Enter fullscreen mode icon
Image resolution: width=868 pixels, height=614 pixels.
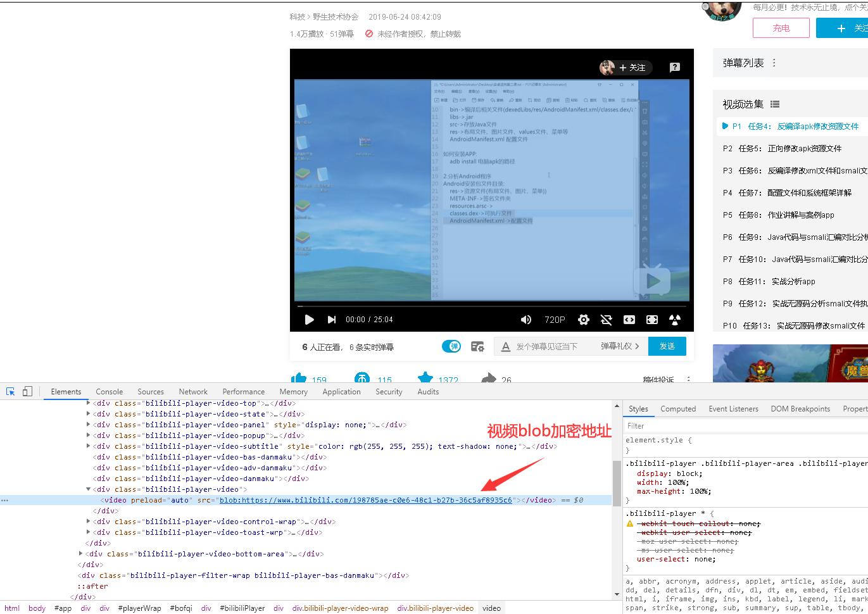[652, 320]
